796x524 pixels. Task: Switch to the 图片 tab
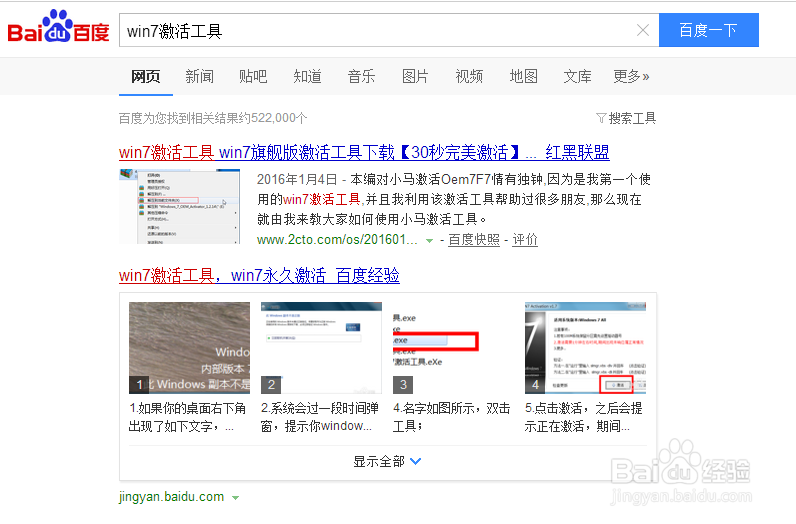[415, 77]
